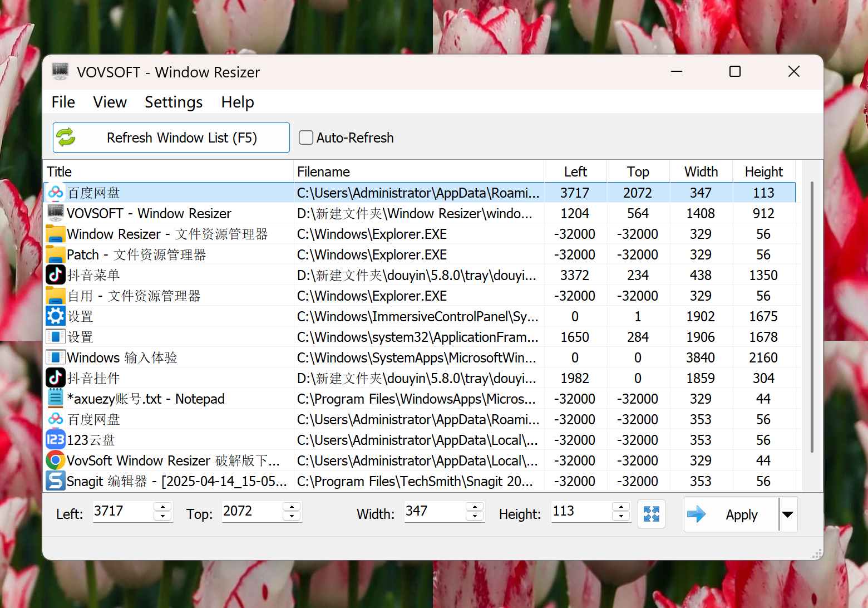
Task: Open the View menu
Action: pos(110,102)
